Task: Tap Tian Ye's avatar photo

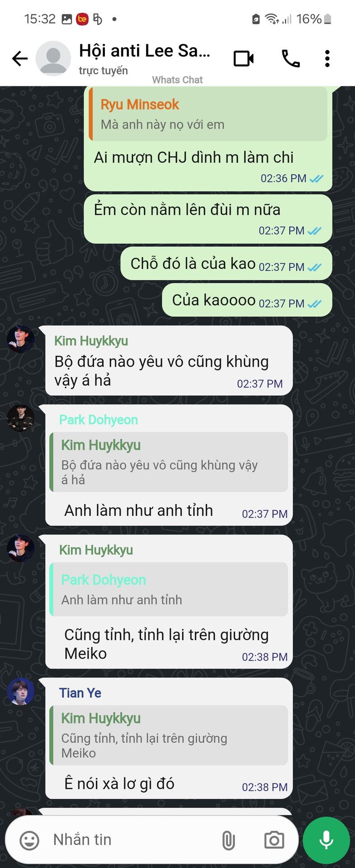Action: 21,691
